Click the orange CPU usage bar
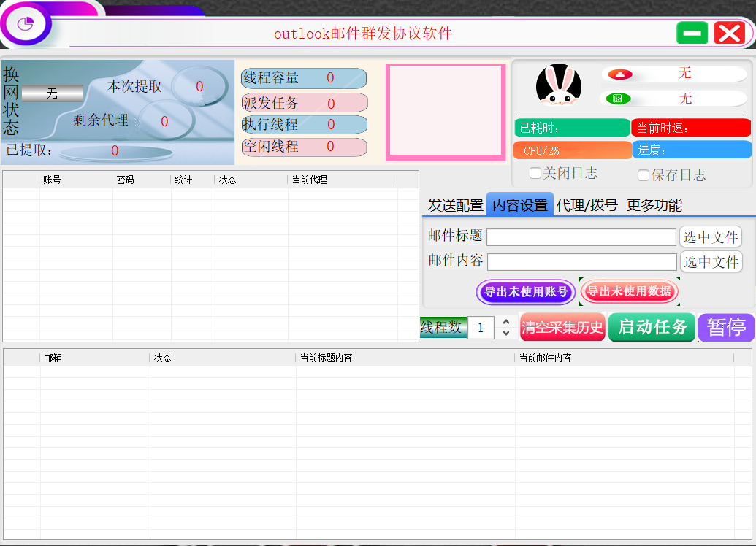Viewport: 756px width, 546px height. 572,150
